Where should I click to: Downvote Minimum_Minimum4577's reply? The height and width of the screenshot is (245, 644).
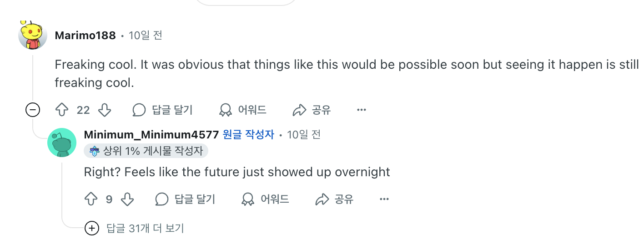(x=127, y=199)
